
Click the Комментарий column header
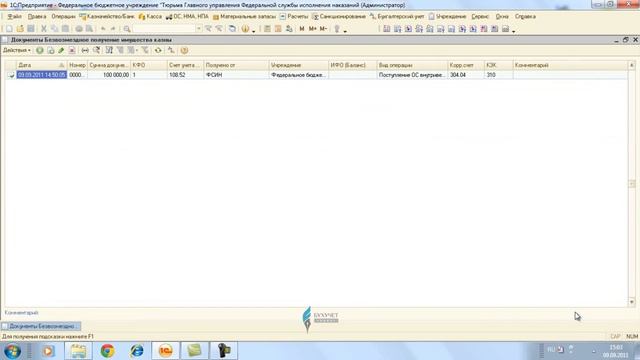pyautogui.click(x=570, y=65)
